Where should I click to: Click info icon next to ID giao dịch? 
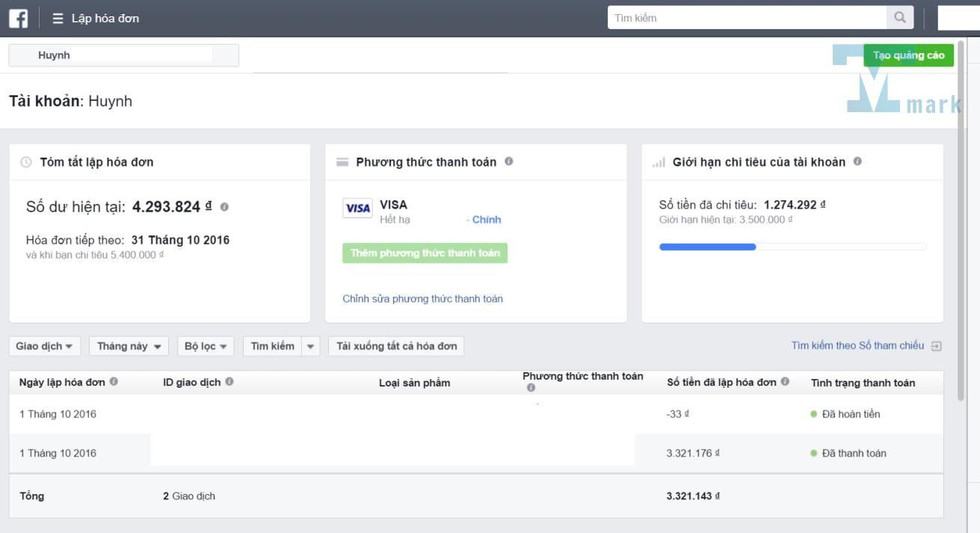tap(229, 381)
